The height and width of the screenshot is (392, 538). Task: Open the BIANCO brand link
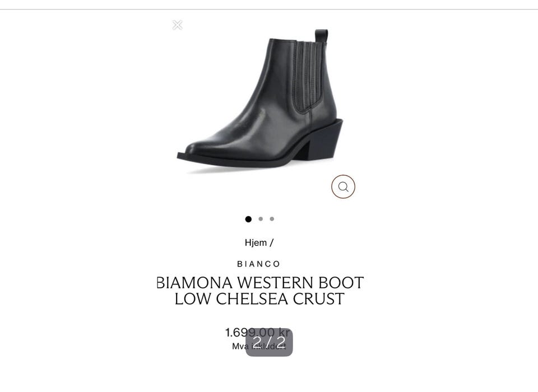(259, 264)
